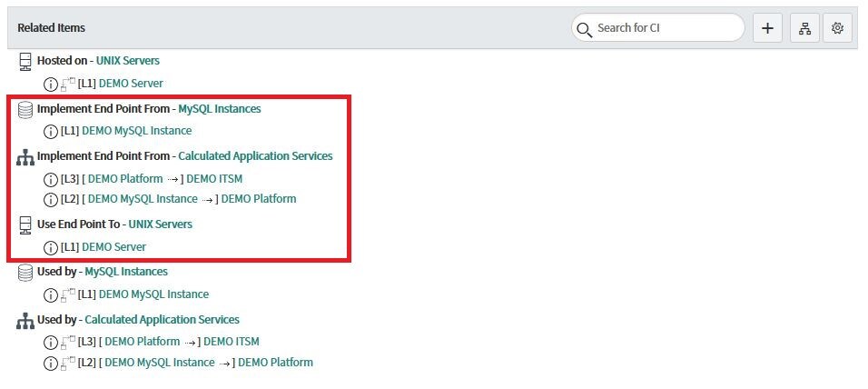Viewport: 868px width, 389px height.
Task: Click relationship icon beside DEMO Server under Hosted on
Action: coord(67,85)
